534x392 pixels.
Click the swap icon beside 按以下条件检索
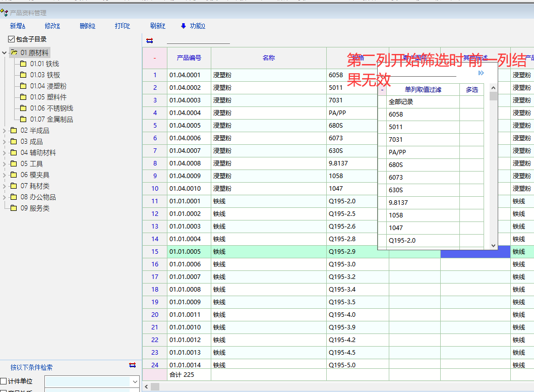pyautogui.click(x=132, y=365)
